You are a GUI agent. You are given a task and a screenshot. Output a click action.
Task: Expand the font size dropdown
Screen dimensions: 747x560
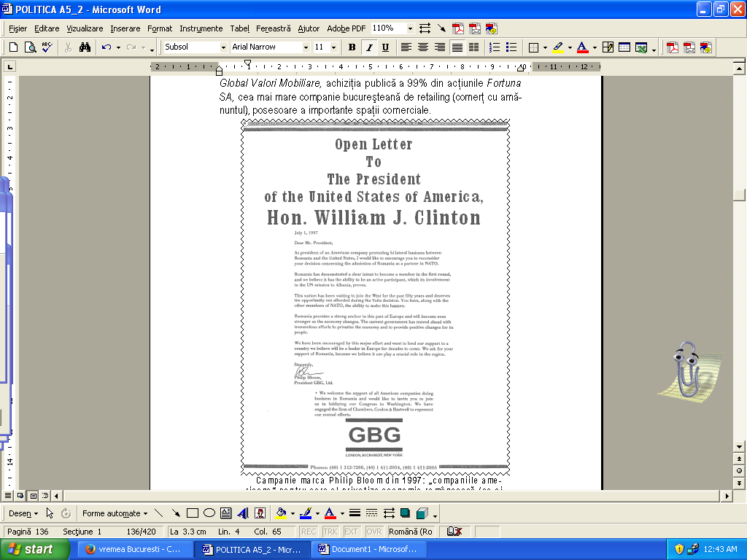tap(333, 47)
